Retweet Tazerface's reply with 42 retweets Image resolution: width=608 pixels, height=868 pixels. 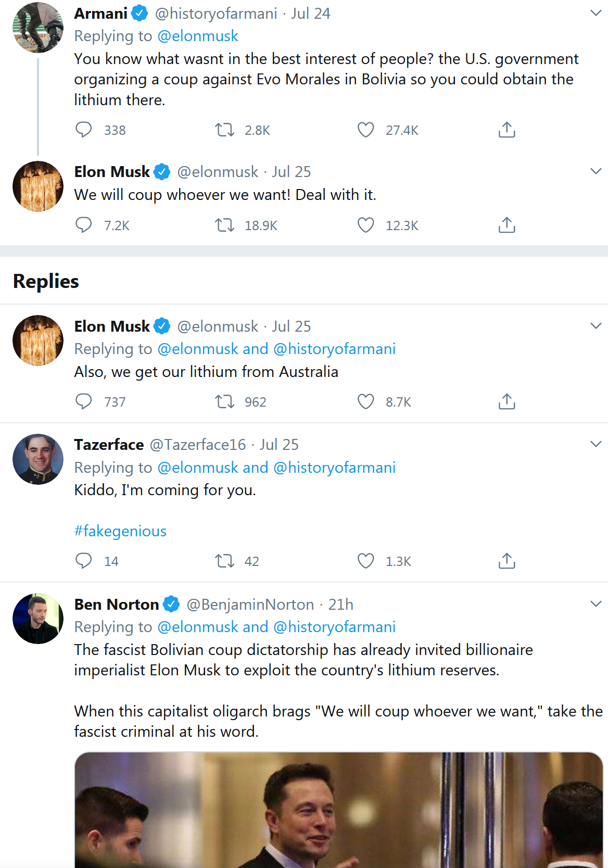point(225,561)
